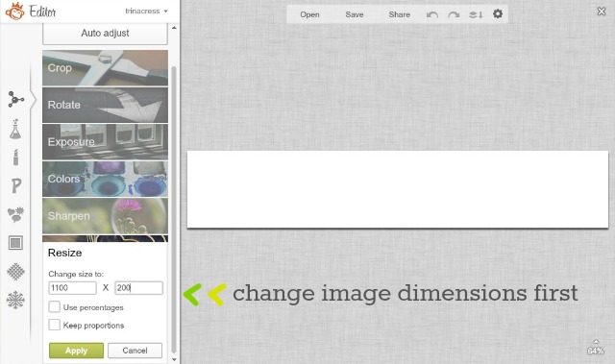
Task: Click Save in the top toolbar
Action: [355, 15]
